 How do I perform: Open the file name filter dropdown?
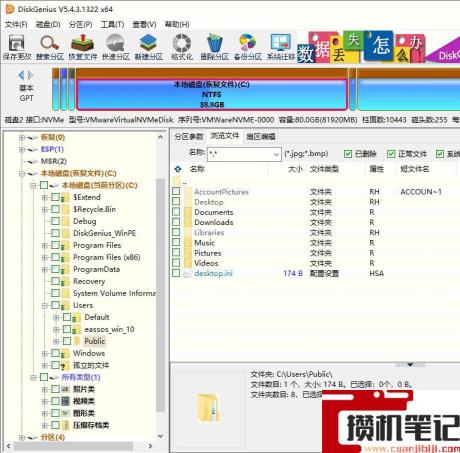point(276,155)
